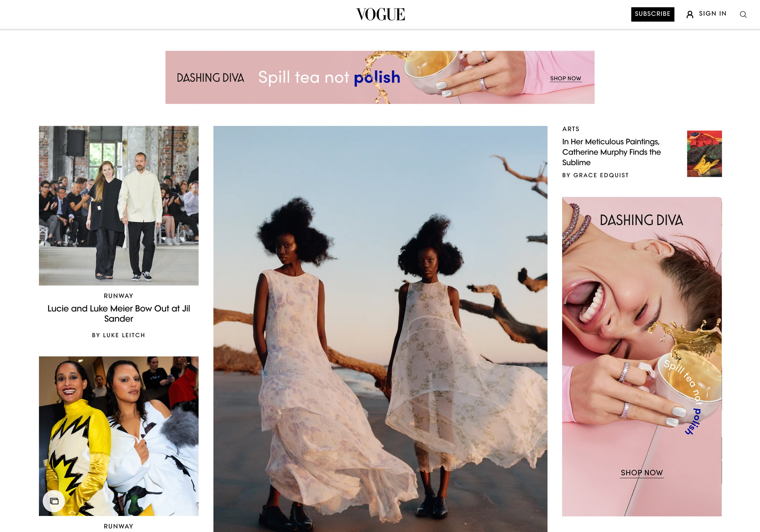This screenshot has height=532, width=760.
Task: Click Shop Now in the sidebar Dashing Diva ad
Action: point(641,473)
